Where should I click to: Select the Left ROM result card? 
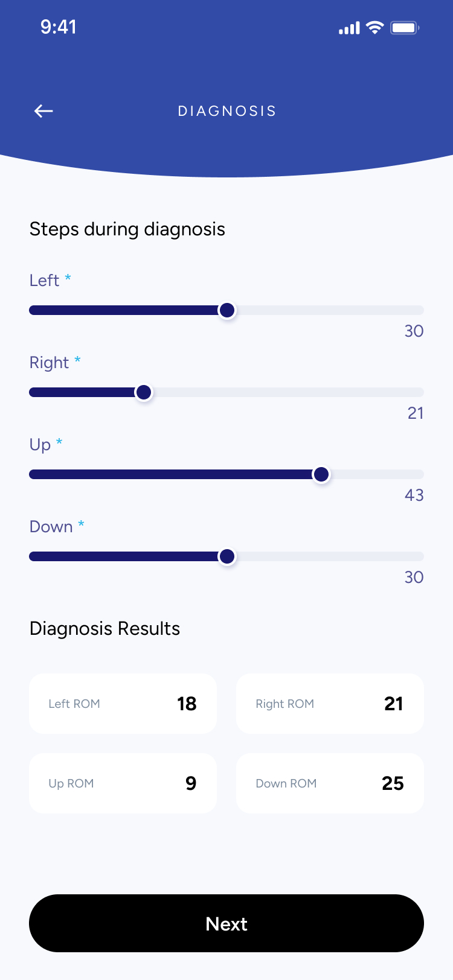pyautogui.click(x=123, y=704)
